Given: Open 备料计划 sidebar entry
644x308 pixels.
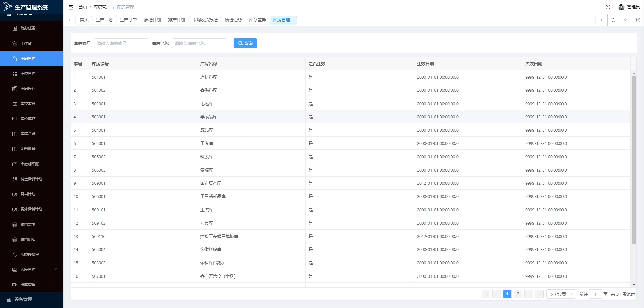Looking at the screenshot, I should (32, 194).
